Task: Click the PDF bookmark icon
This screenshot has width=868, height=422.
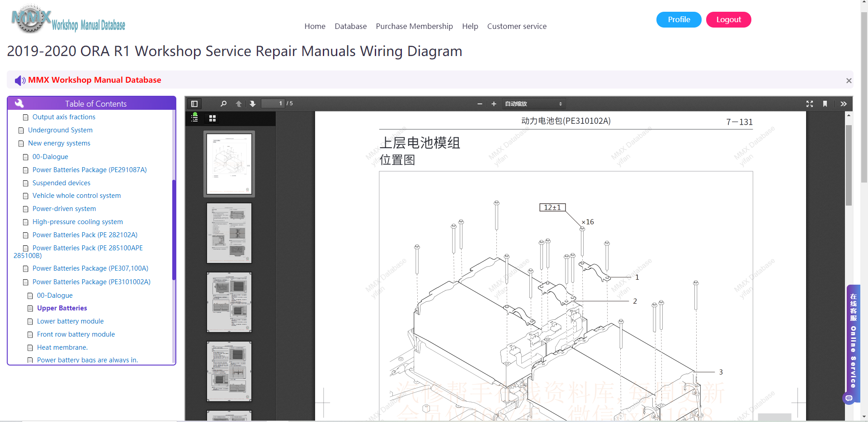Action: pos(825,103)
